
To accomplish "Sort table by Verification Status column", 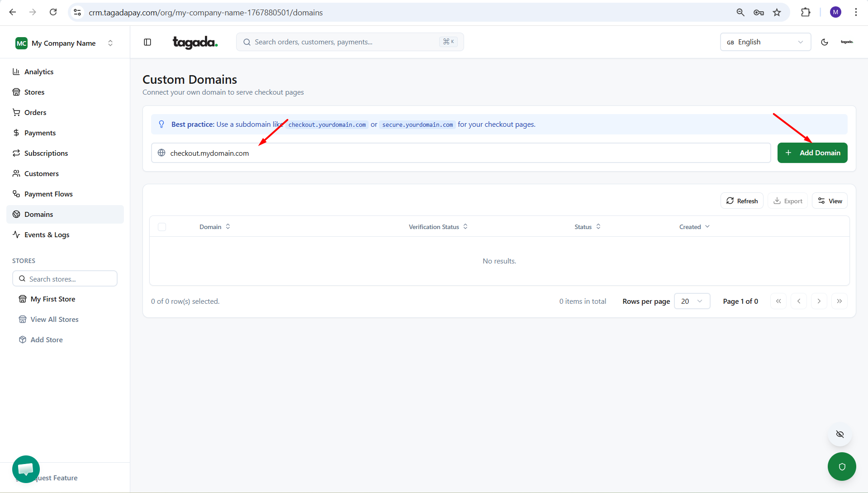I will pyautogui.click(x=438, y=227).
